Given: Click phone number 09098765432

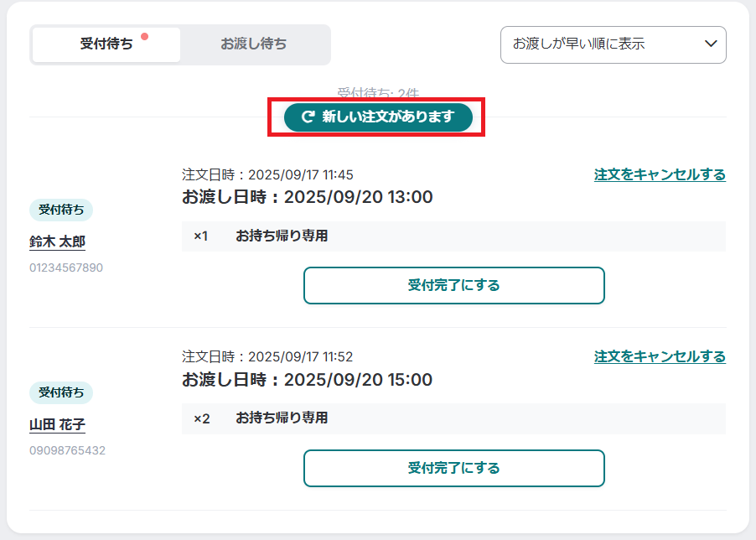Looking at the screenshot, I should [67, 450].
